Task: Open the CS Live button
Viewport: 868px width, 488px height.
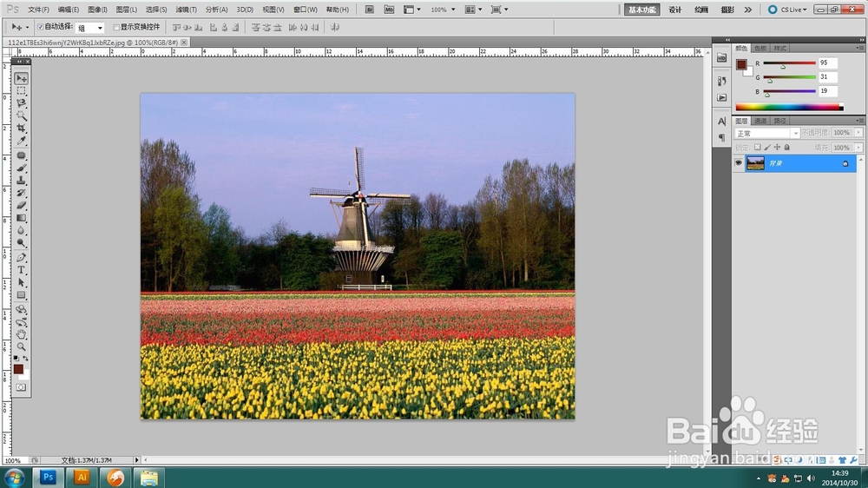Action: click(786, 10)
